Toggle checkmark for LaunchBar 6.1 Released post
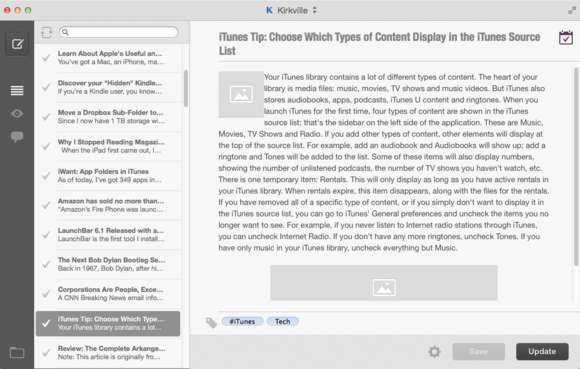 [x=46, y=235]
